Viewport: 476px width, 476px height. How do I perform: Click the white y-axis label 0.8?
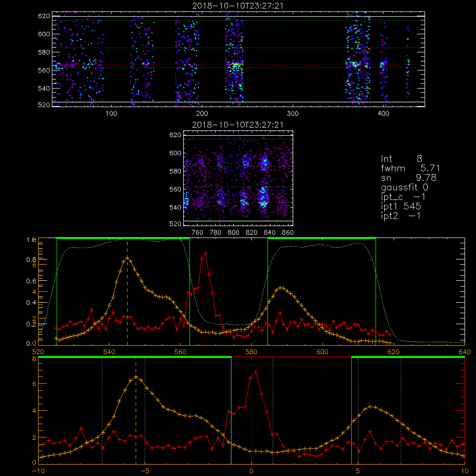31,259
